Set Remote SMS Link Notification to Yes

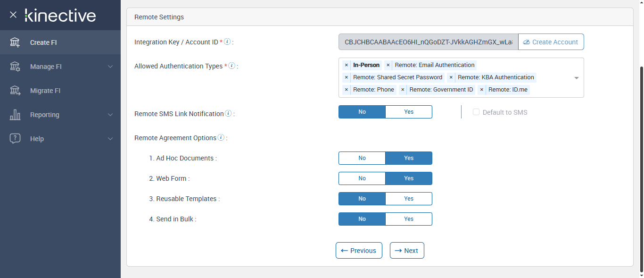(x=408, y=112)
